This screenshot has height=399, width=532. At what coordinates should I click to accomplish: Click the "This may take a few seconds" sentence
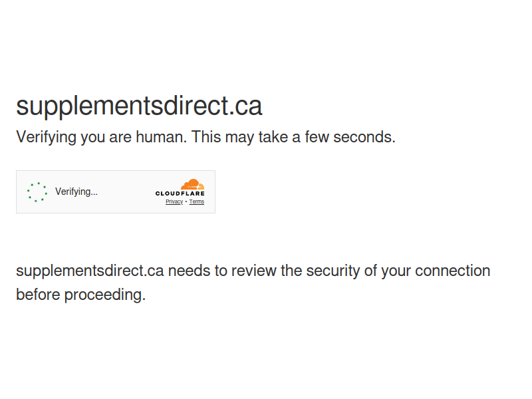tap(293, 137)
